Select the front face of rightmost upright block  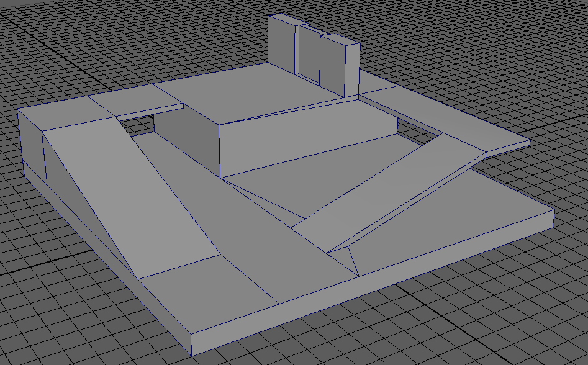point(332,64)
